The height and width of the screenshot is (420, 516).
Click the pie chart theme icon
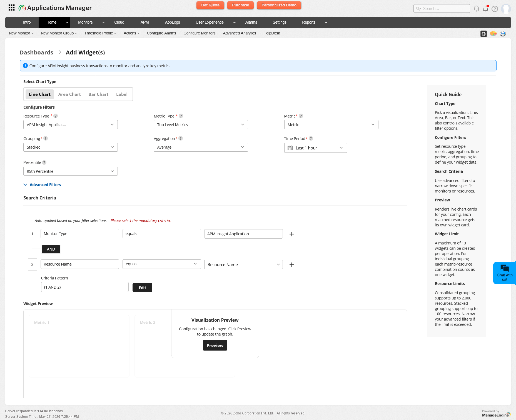[x=493, y=34]
